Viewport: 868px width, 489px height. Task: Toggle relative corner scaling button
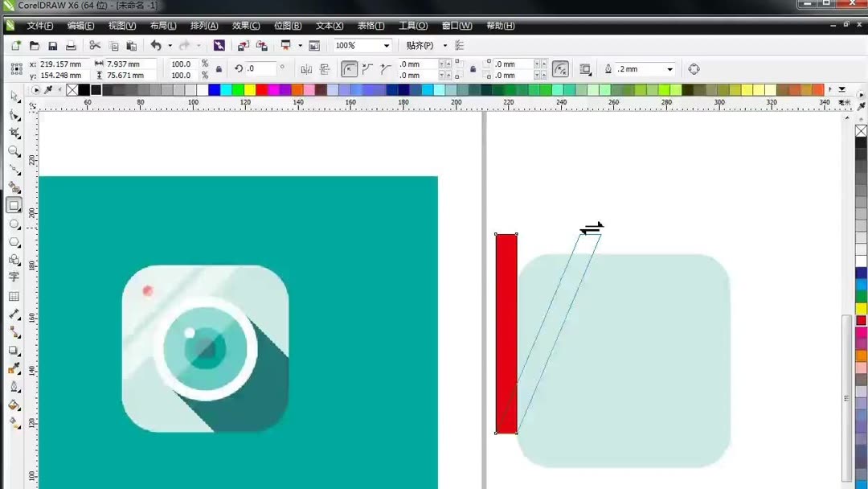560,69
